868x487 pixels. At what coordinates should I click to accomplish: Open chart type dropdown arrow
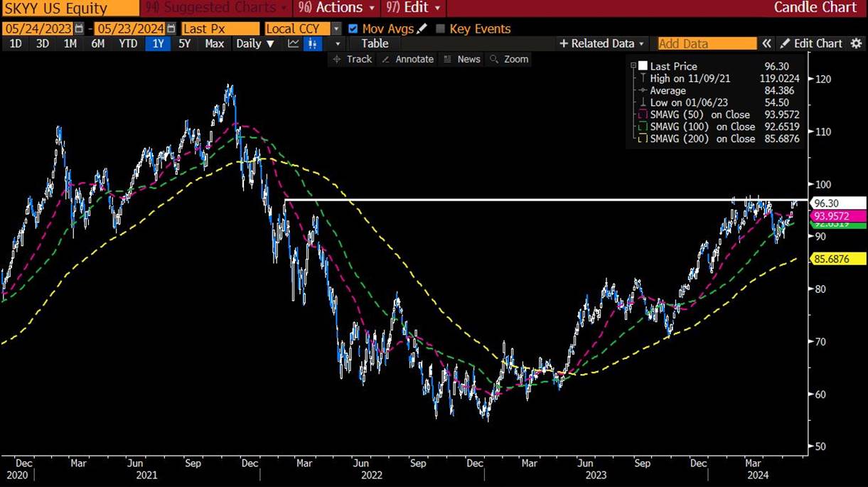click(338, 43)
